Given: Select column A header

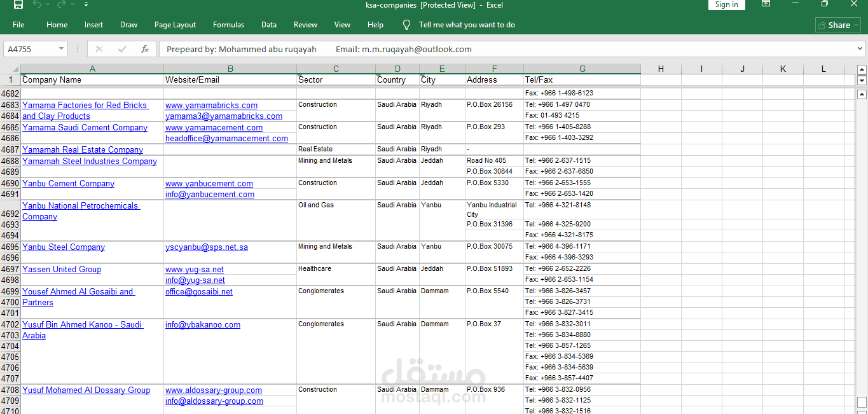Looking at the screenshot, I should tap(92, 69).
